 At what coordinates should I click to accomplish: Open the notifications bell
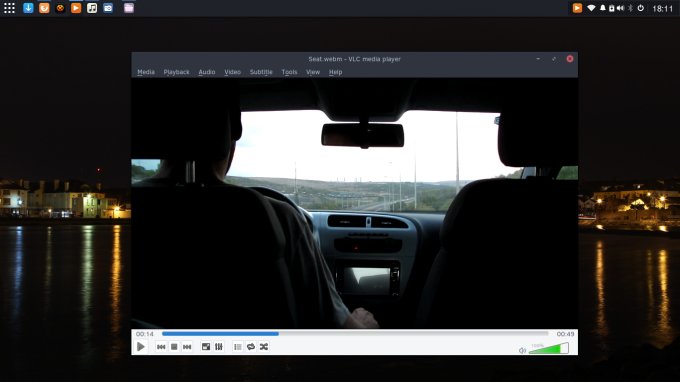pyautogui.click(x=603, y=8)
